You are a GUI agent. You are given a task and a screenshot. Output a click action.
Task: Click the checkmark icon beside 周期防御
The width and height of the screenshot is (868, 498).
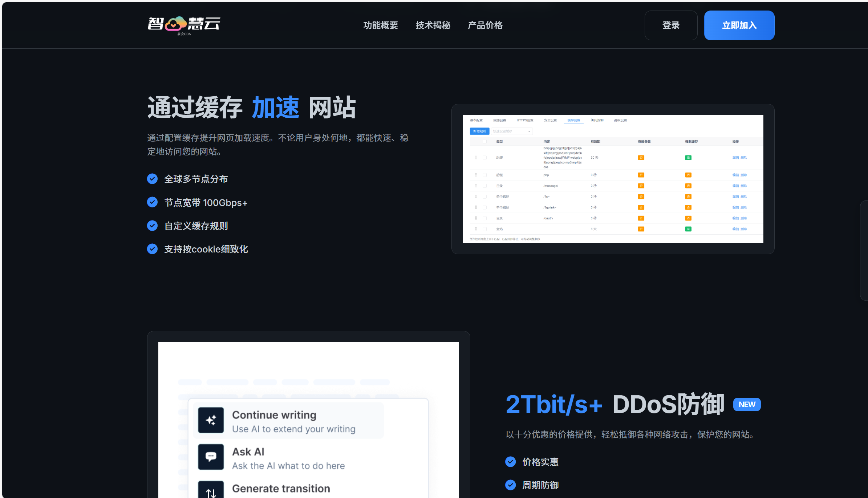pos(511,485)
